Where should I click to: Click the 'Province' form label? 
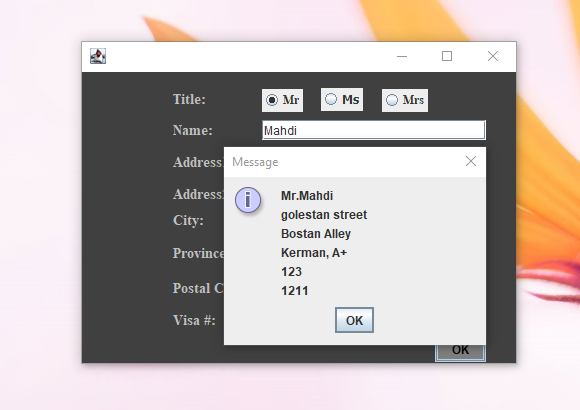[198, 253]
